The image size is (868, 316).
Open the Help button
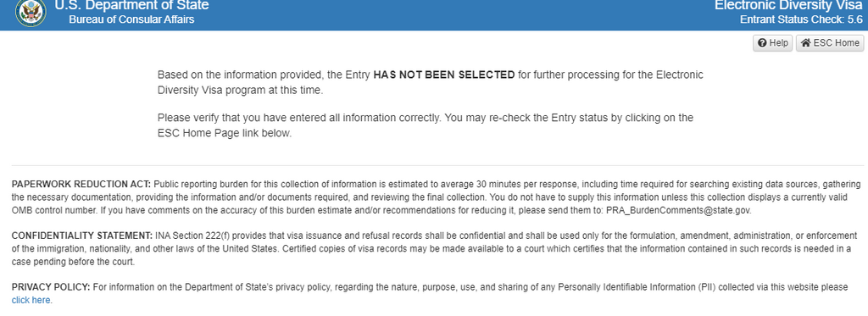[x=773, y=43]
